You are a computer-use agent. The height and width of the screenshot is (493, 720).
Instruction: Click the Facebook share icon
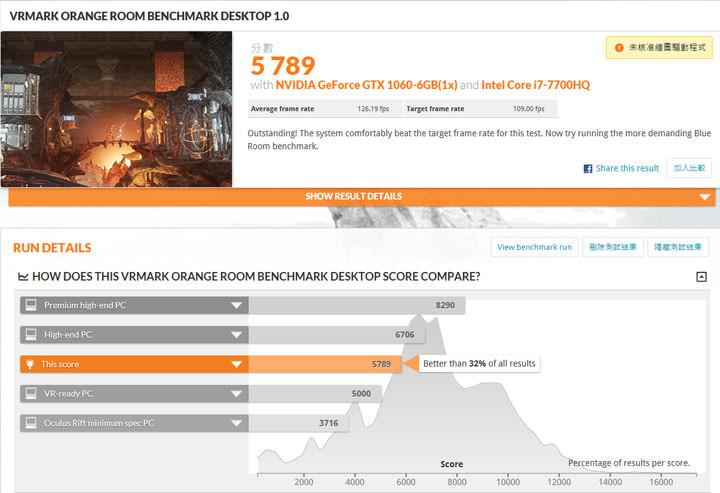tap(588, 169)
